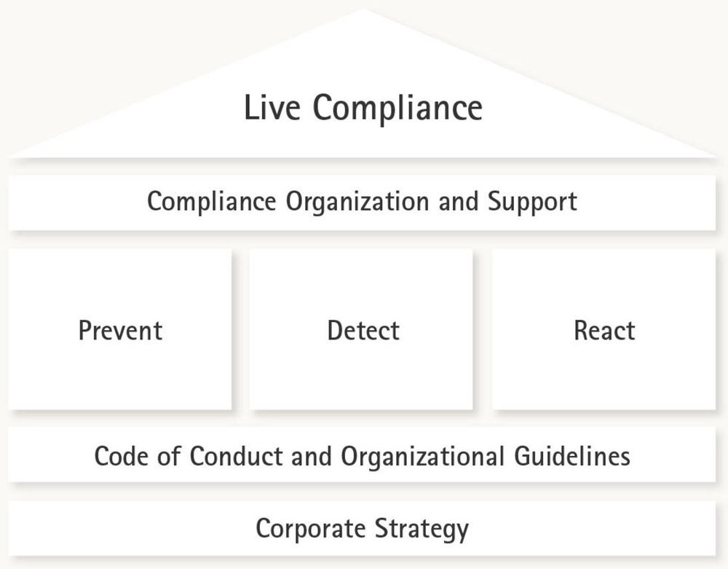The width and height of the screenshot is (728, 569).
Task: Click the word 'Live' in the roof
Action: [x=272, y=107]
